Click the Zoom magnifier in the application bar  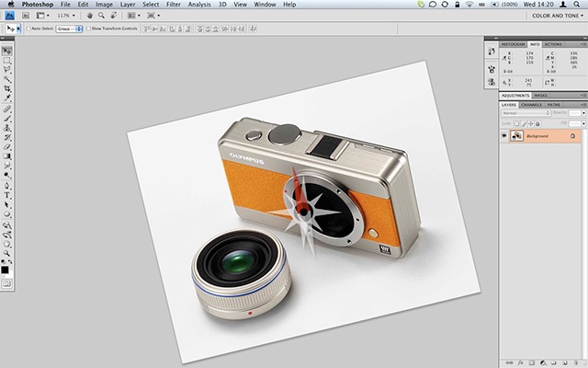pos(101,16)
